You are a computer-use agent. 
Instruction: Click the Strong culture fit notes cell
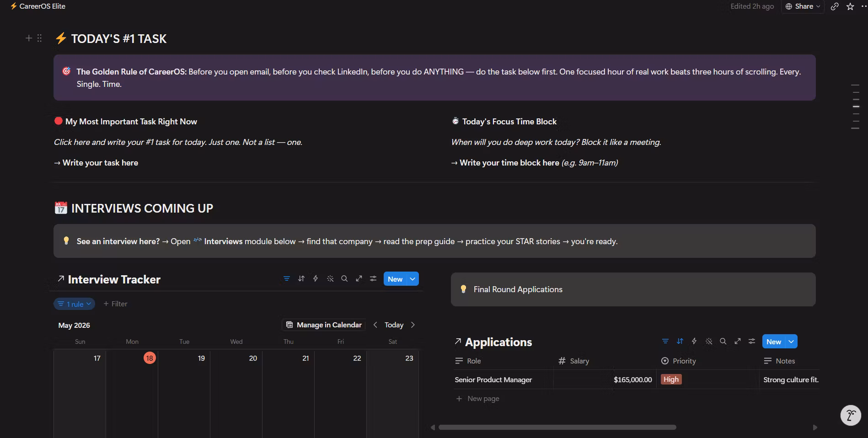(791, 380)
